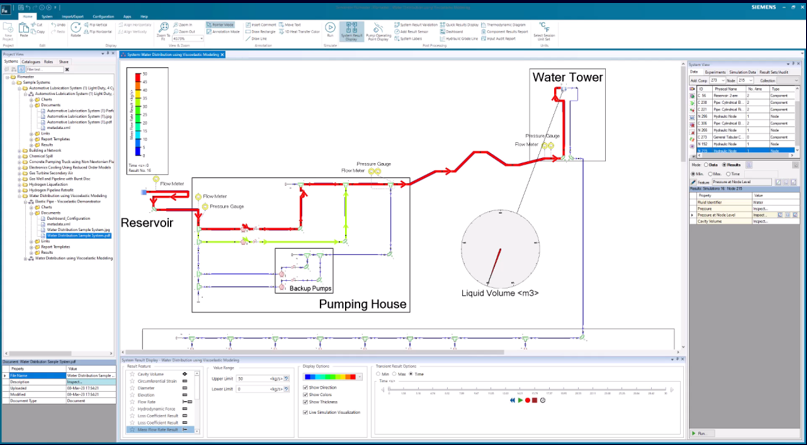Viewport: 807px width, 445px height.
Task: Create a New Project from the ribbon
Action: [x=7, y=30]
